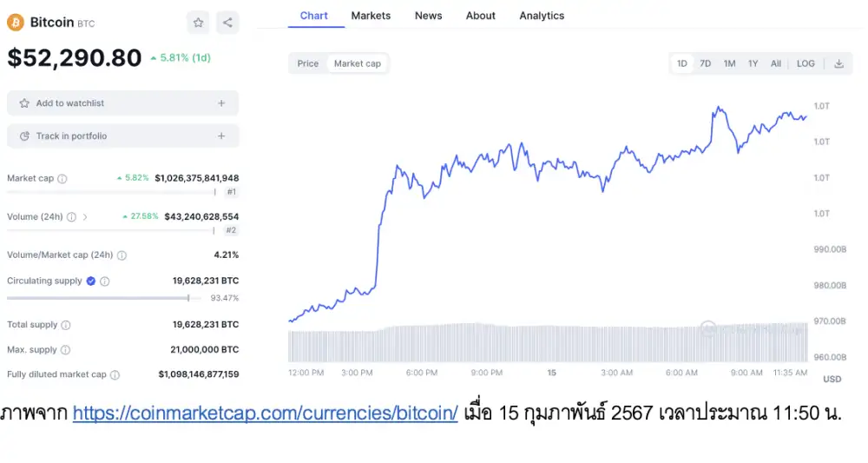
Task: Download chart data using download icon
Action: (x=839, y=63)
